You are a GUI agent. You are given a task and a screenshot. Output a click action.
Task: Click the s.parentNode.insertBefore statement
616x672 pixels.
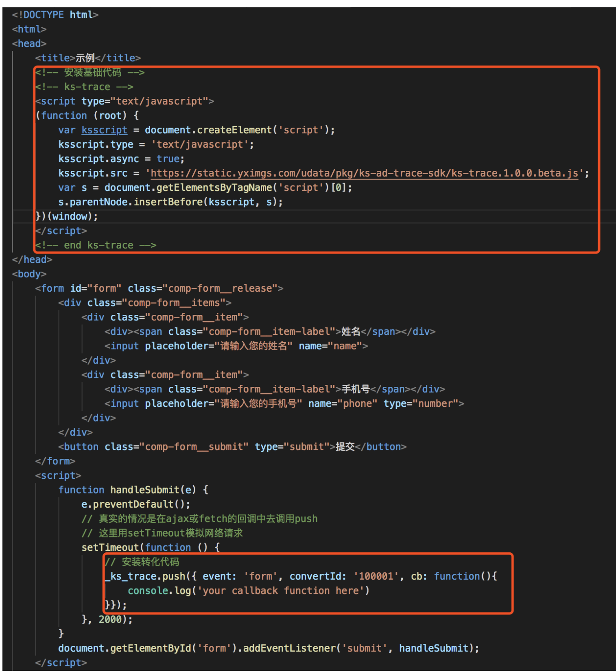(x=170, y=202)
